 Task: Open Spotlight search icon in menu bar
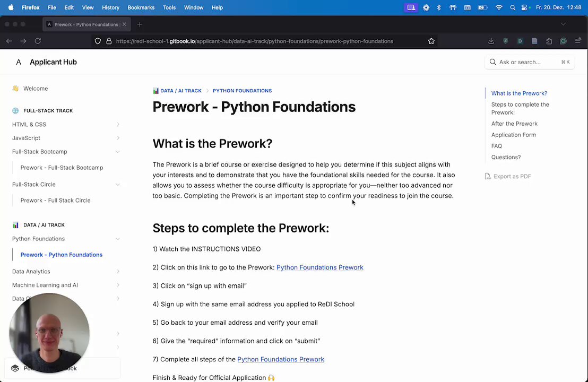tap(513, 7)
